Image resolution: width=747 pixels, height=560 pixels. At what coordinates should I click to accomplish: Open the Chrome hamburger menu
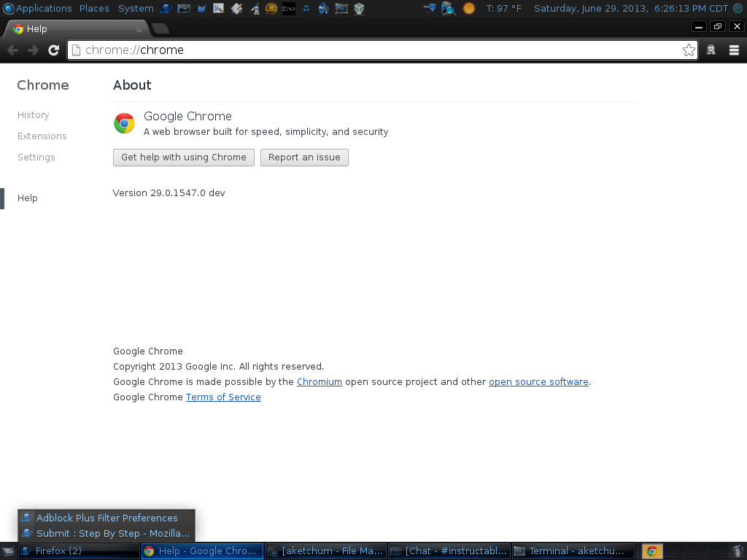[x=734, y=50]
